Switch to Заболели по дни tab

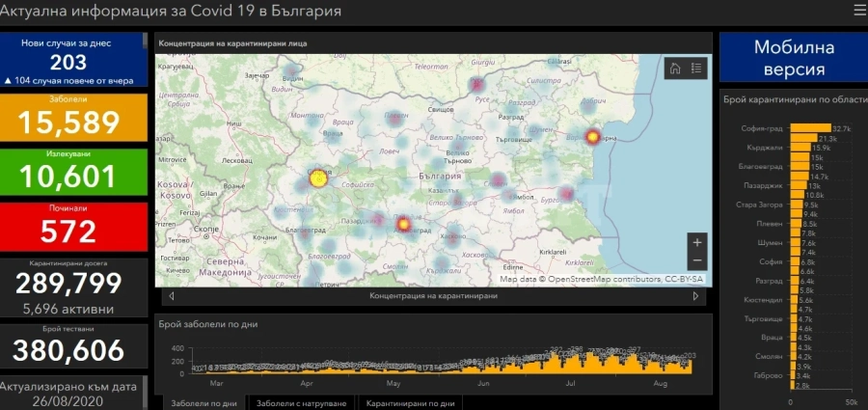coord(204,403)
